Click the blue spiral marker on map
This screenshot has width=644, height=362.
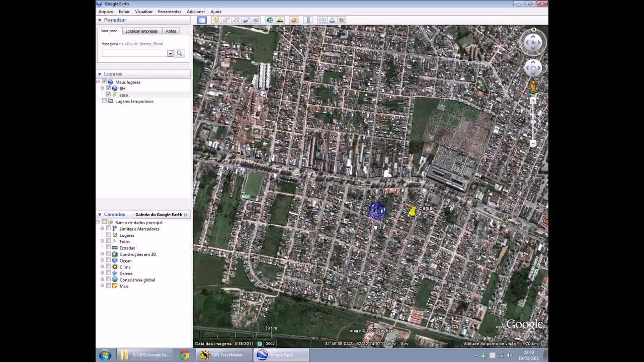377,211
